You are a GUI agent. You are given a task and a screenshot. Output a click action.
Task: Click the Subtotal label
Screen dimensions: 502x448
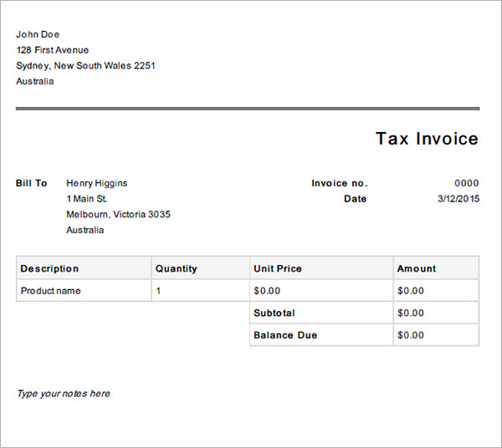click(x=274, y=313)
